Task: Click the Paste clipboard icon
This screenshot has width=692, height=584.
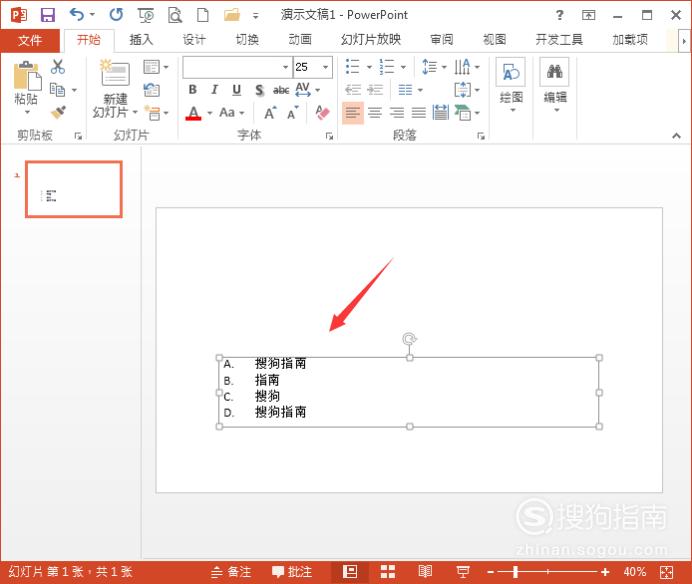Action: pos(27,75)
